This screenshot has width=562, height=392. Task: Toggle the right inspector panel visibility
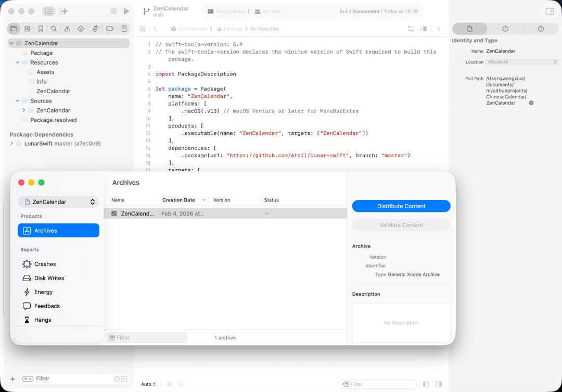(550, 11)
